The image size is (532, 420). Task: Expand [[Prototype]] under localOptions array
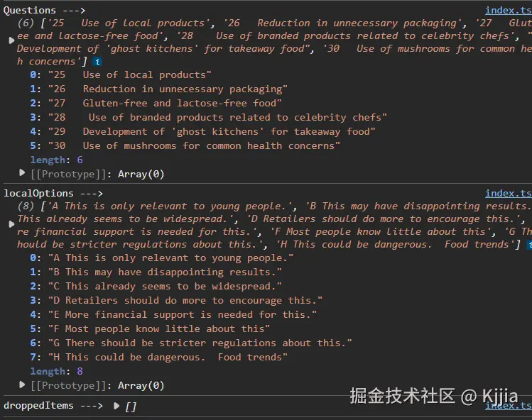(22, 385)
